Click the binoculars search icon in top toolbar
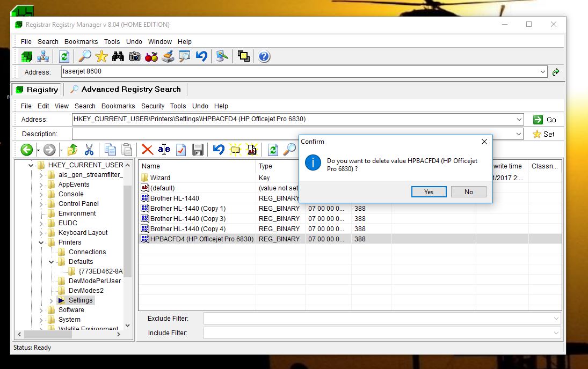 [x=118, y=56]
